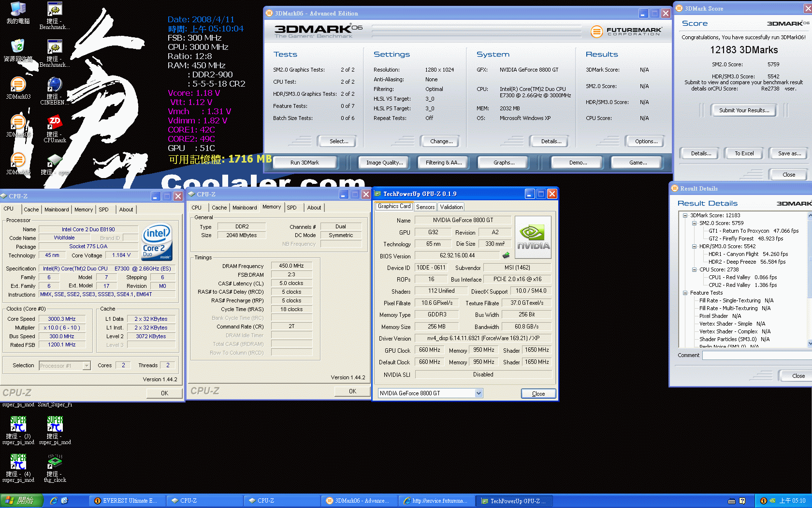The image size is (812, 508).
Task: Switch to the futuremark browser taskbar button
Action: (435, 501)
